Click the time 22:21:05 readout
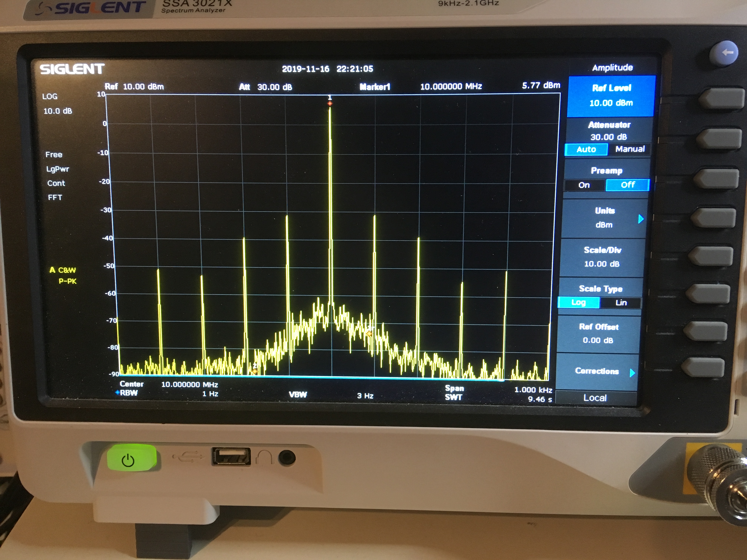The image size is (747, 560). 355,69
